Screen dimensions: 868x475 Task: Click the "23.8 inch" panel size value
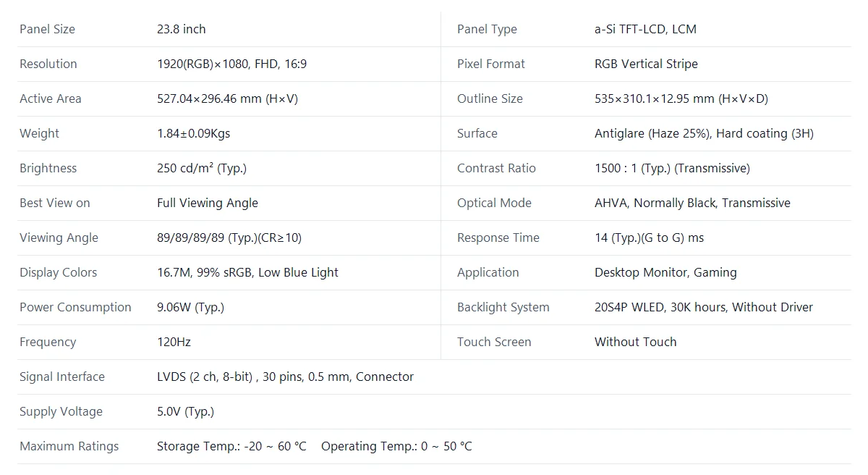(181, 29)
